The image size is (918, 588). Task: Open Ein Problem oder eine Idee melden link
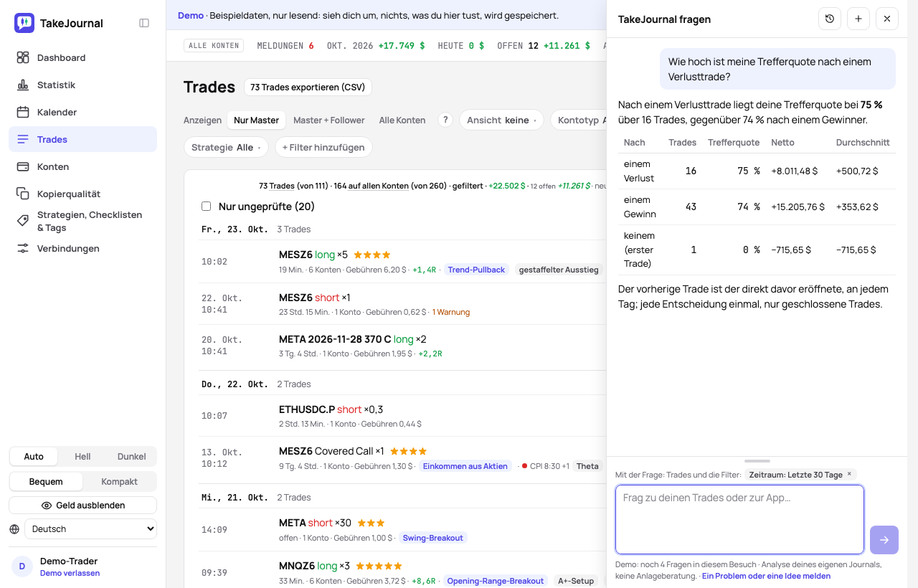[766, 576]
